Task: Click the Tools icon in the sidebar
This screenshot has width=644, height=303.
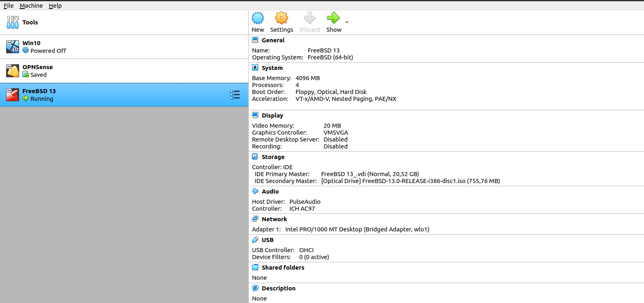Action: [x=13, y=22]
